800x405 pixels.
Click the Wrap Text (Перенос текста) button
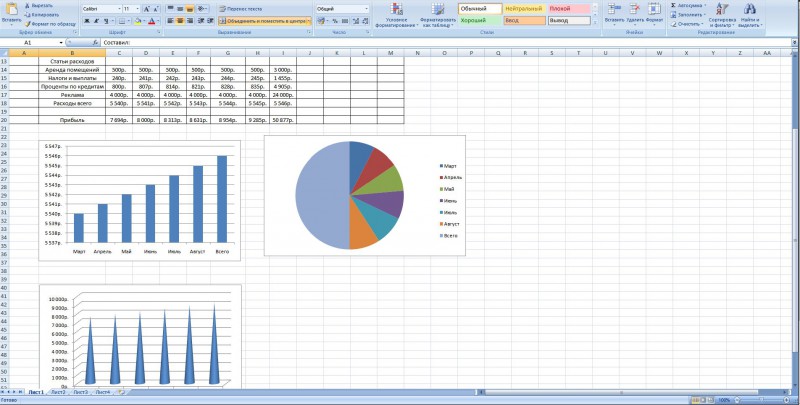(241, 9)
